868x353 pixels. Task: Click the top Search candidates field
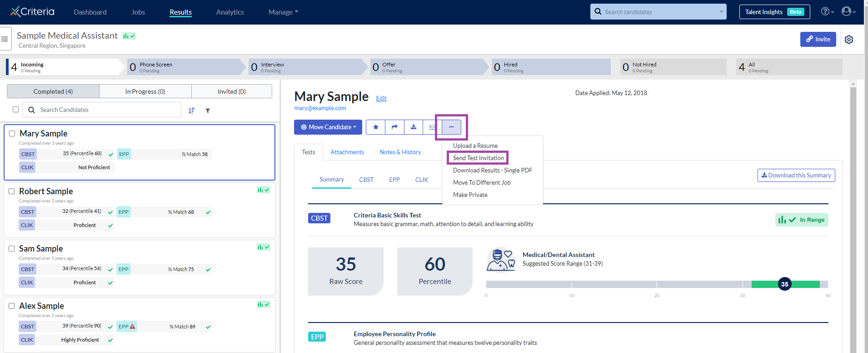point(658,12)
